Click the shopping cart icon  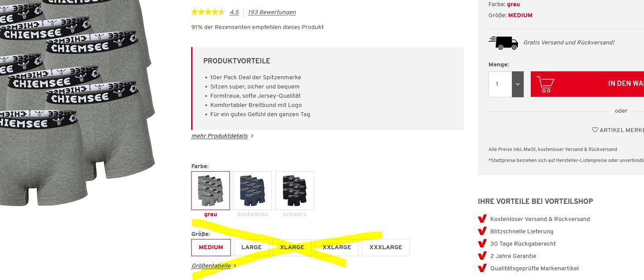click(545, 84)
